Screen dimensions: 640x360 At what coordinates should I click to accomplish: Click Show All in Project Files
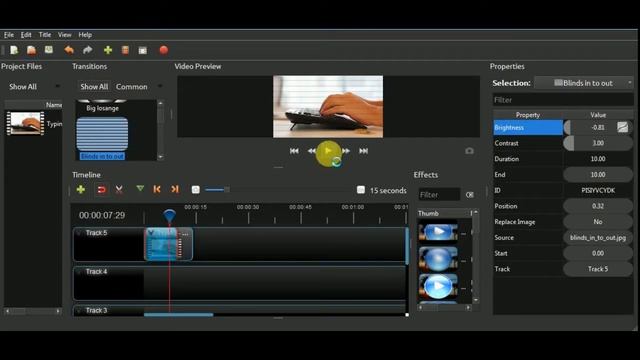(x=23, y=87)
